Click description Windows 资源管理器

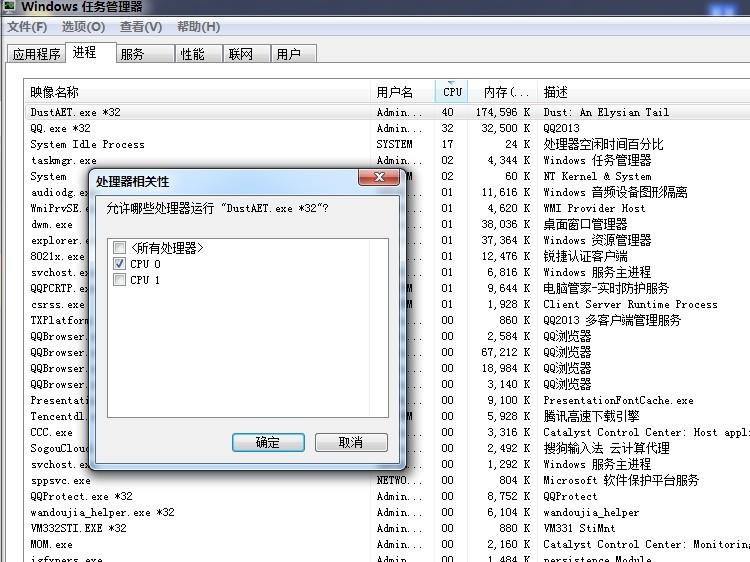tap(597, 240)
